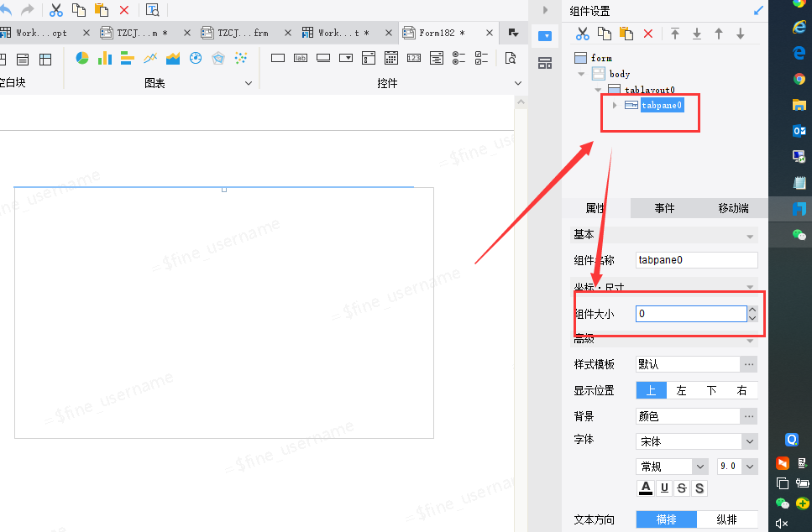Open the 9.0 font size dropdown
Image resolution: width=812 pixels, height=532 pixels.
tap(737, 467)
